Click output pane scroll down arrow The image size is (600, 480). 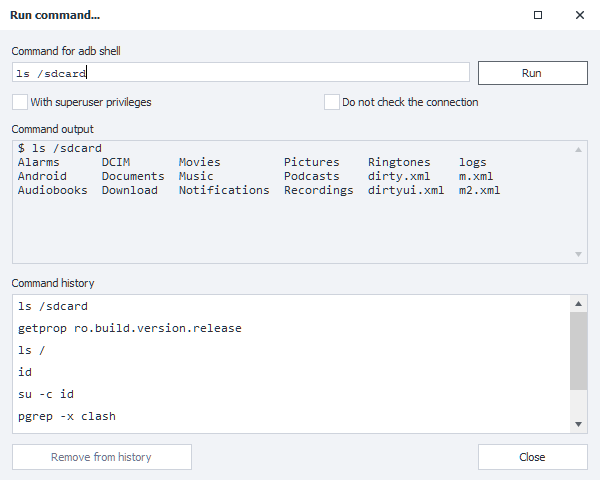[x=579, y=254]
